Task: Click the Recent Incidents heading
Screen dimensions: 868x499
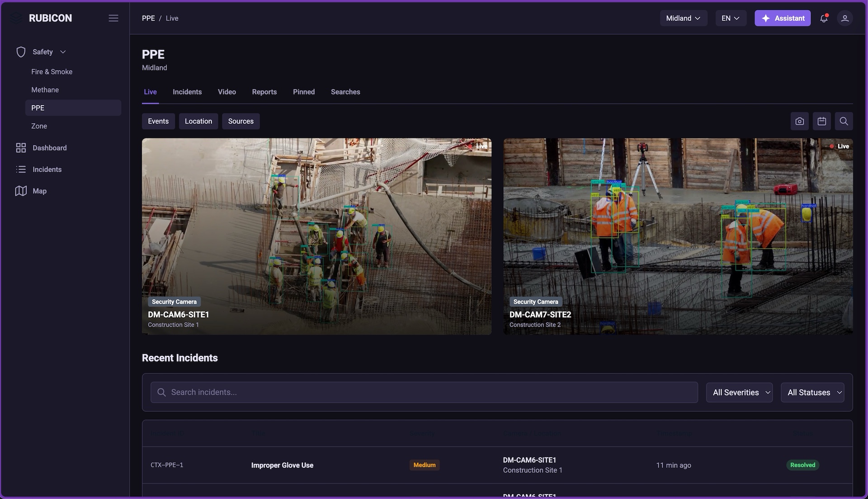Action: 180,358
